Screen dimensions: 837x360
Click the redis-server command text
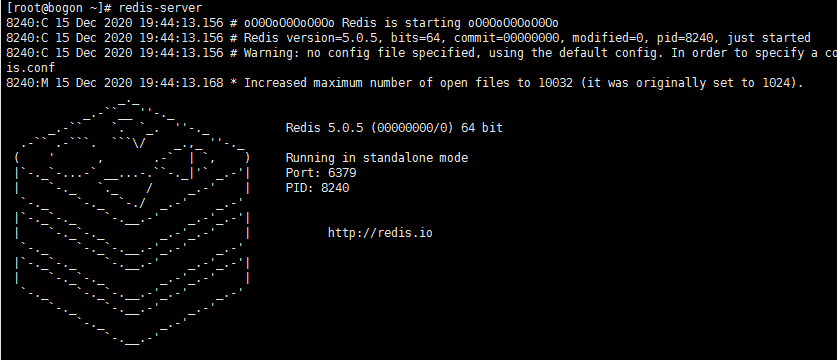click(160, 9)
